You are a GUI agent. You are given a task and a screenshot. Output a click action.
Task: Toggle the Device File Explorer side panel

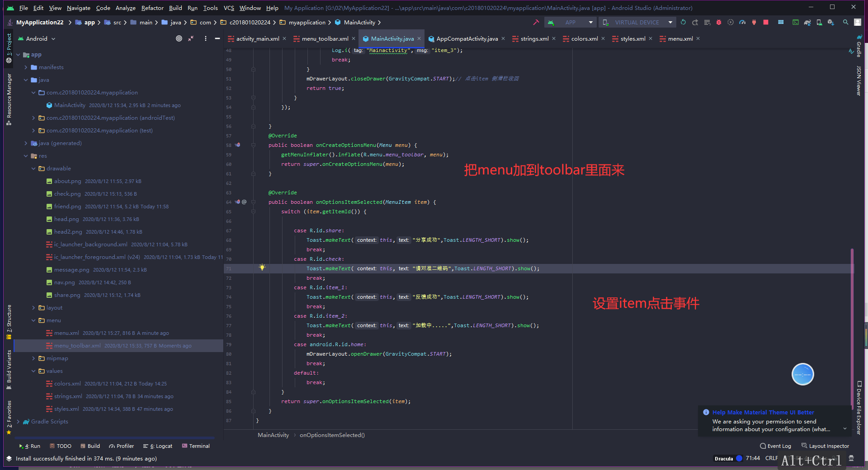[859, 408]
